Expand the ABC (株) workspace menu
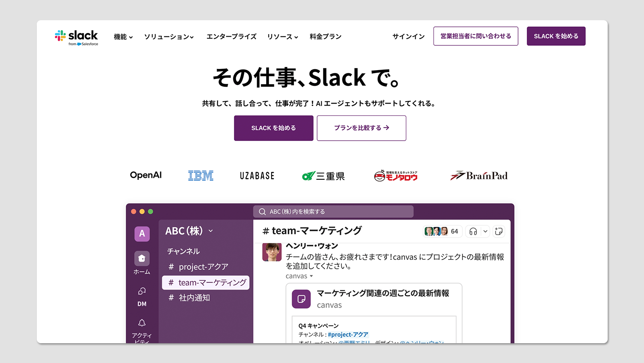 189,231
